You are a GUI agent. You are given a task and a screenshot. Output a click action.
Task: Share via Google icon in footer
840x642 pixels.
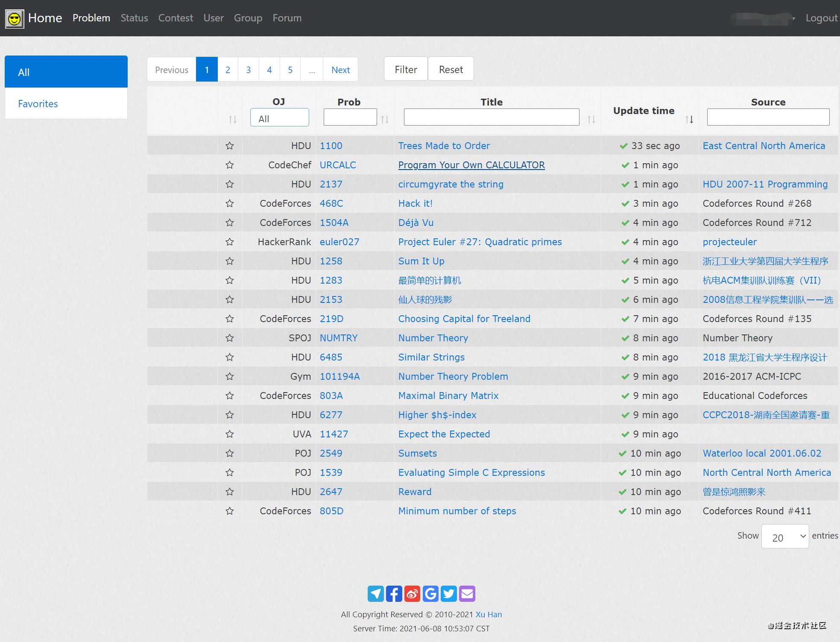point(430,594)
